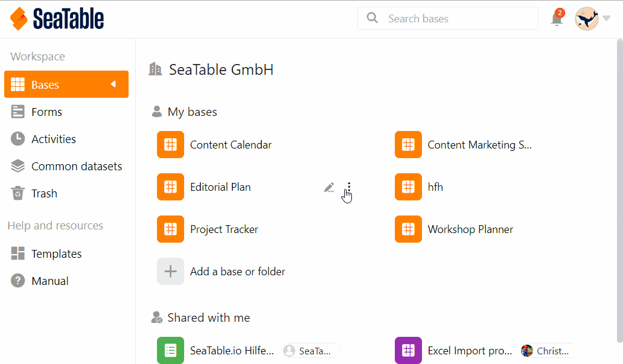The width and height of the screenshot is (623, 364).
Task: Click in the Search bases field
Action: [x=459, y=19]
